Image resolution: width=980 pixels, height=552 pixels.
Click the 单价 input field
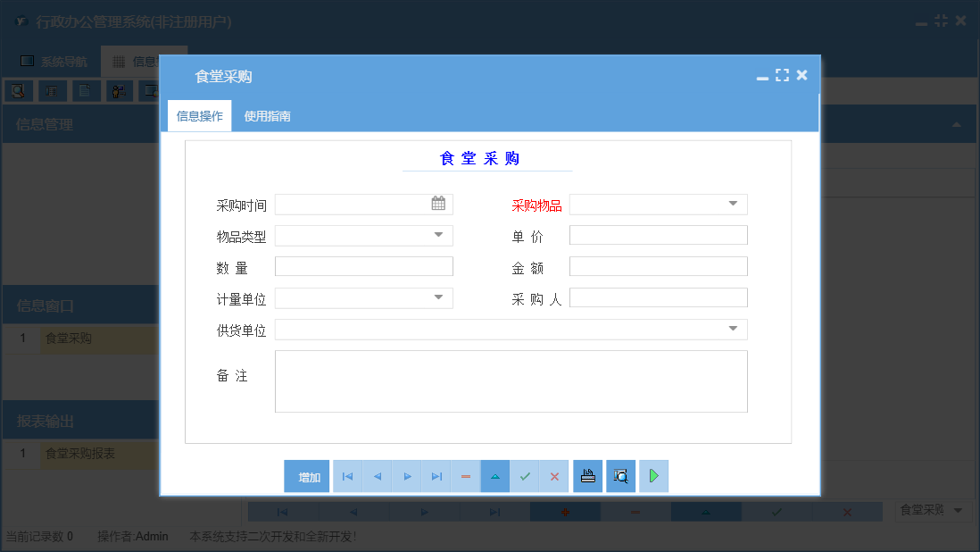[658, 235]
